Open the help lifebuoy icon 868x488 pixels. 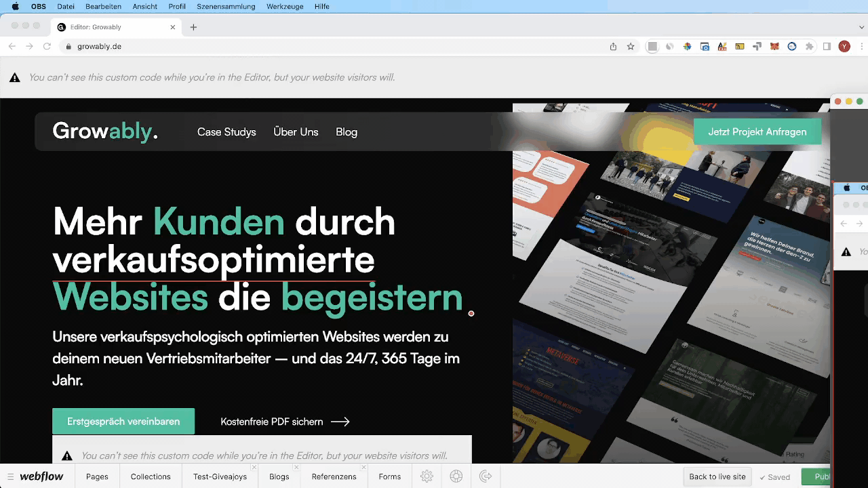point(456,476)
